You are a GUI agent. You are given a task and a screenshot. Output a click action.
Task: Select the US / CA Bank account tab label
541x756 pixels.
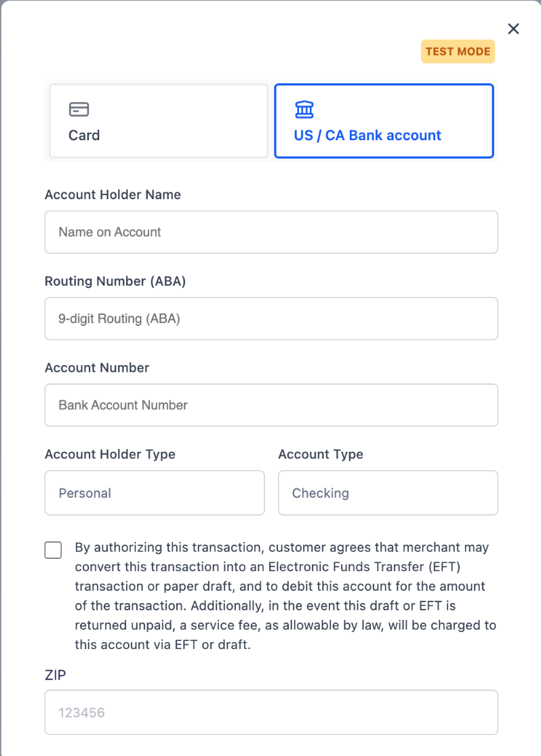click(367, 135)
